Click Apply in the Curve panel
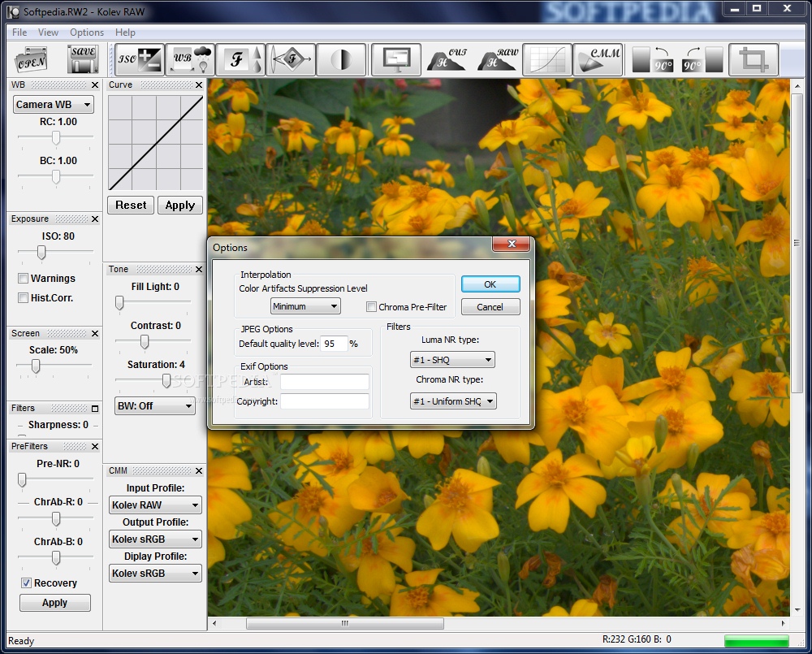The image size is (812, 654). coord(180,206)
